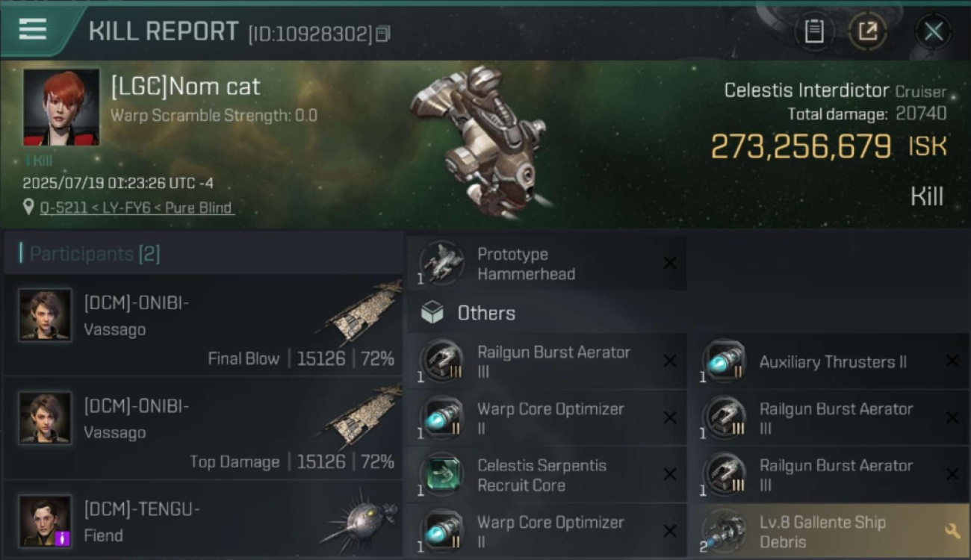
Task: View the Final Blow ONIBI participant
Action: 203,326
